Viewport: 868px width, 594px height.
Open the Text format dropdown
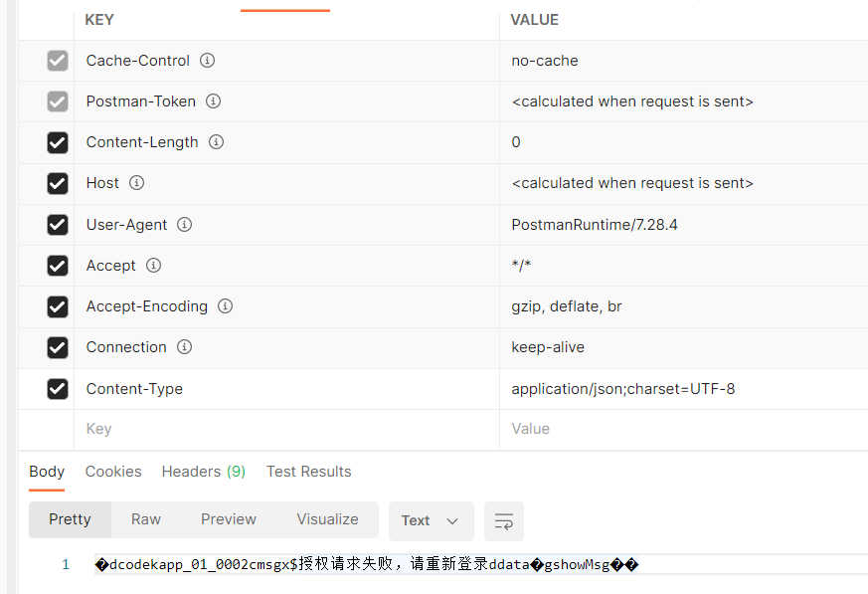pyautogui.click(x=432, y=520)
